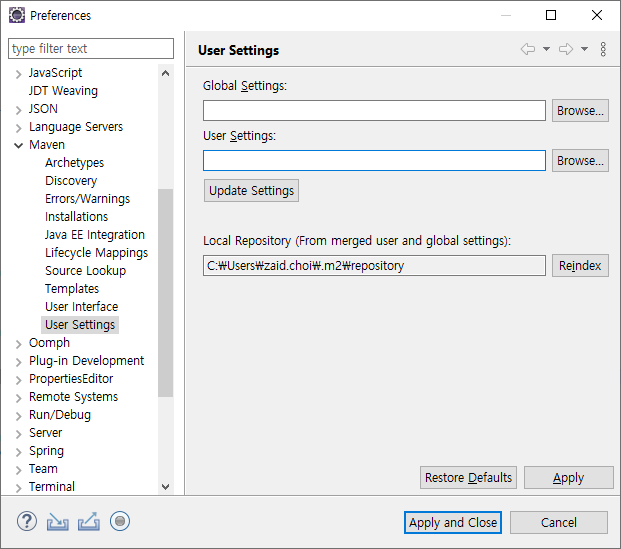Click the Update Settings button
Screen dimensions: 621x549
[x=251, y=191]
